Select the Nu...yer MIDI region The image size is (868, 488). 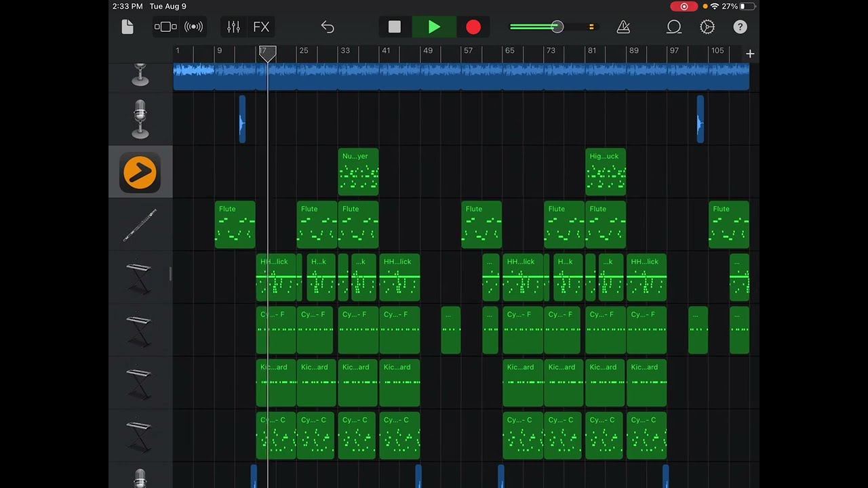(358, 172)
